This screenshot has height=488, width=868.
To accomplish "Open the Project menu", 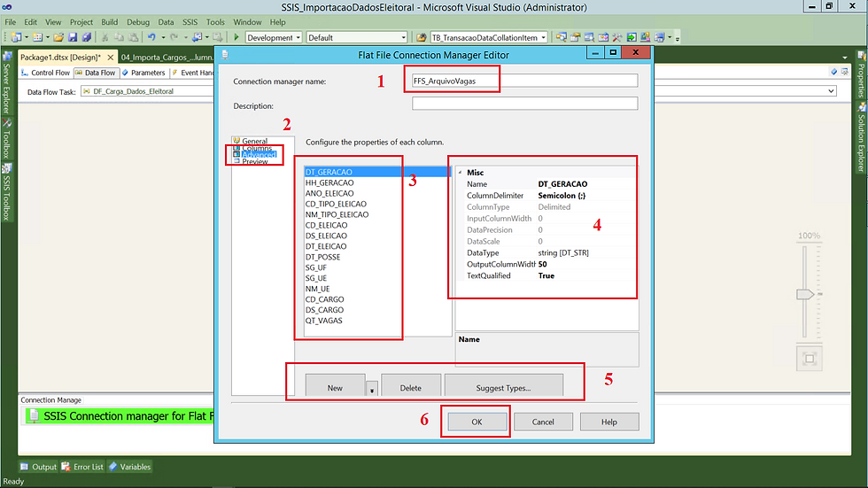I will pyautogui.click(x=81, y=22).
